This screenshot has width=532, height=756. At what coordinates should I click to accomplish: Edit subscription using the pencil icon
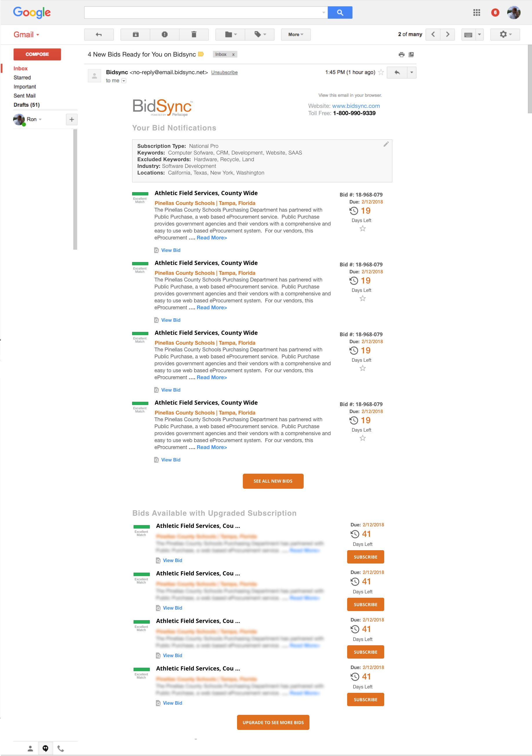pos(386,144)
